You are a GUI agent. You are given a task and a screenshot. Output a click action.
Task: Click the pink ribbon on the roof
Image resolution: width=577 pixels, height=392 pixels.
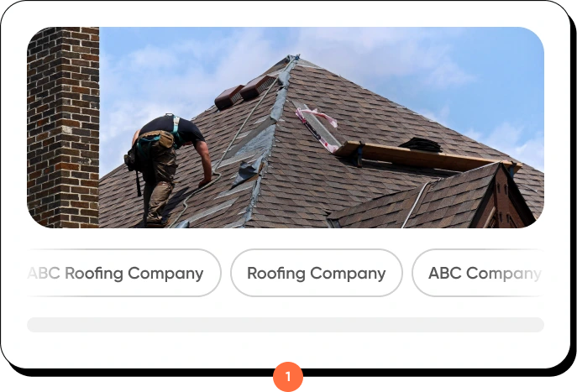(x=317, y=128)
